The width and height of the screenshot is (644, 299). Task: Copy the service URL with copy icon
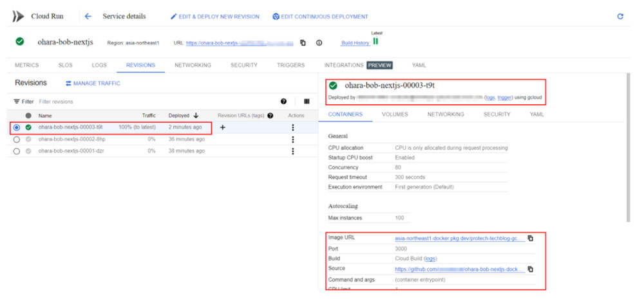click(303, 42)
